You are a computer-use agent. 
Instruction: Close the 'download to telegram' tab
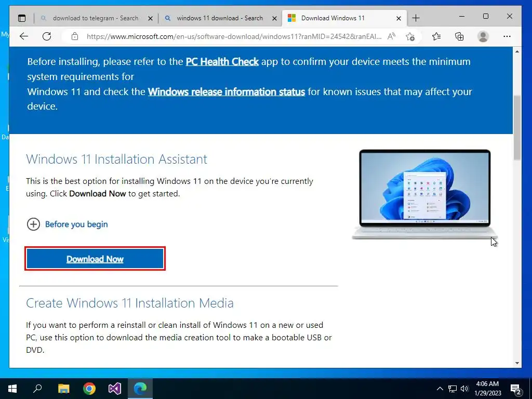pyautogui.click(x=150, y=18)
